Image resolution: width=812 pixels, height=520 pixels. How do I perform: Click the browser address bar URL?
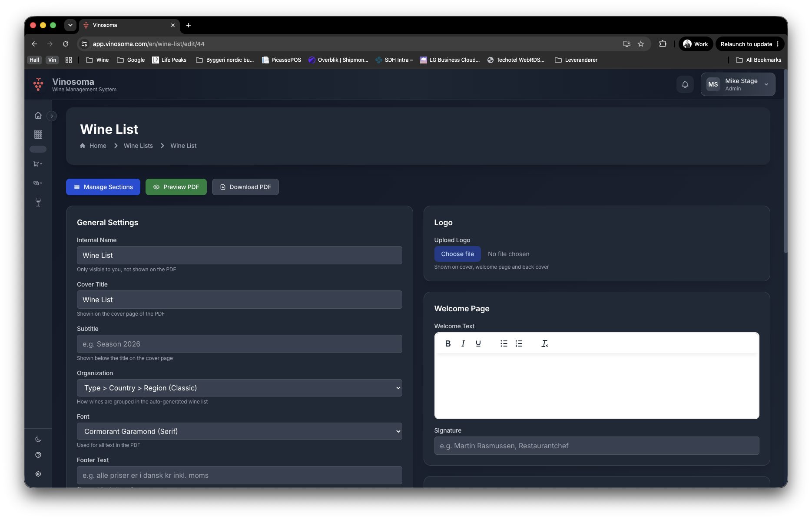point(149,44)
